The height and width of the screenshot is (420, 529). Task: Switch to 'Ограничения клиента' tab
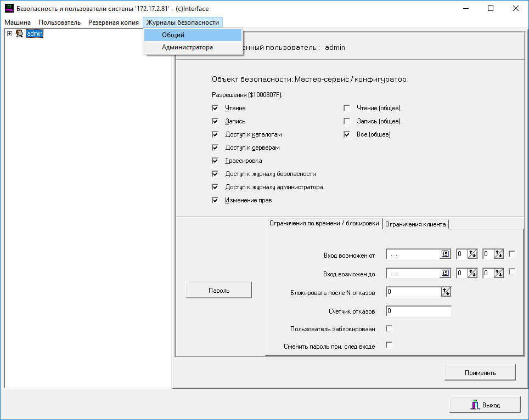416,224
